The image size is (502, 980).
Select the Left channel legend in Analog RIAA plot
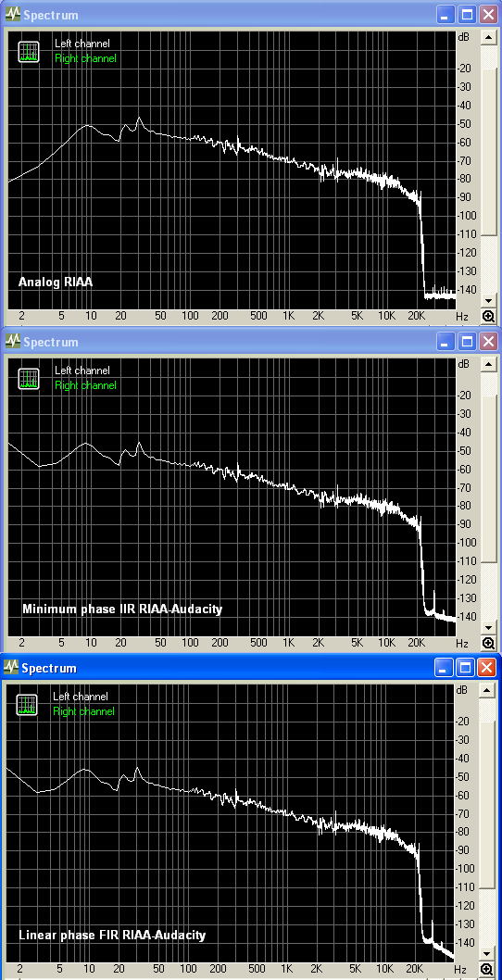[x=82, y=44]
